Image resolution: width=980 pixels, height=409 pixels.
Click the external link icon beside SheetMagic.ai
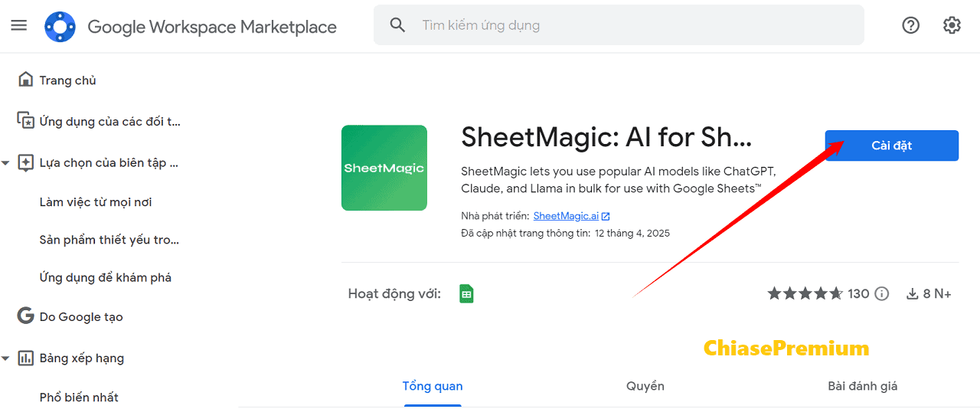606,217
